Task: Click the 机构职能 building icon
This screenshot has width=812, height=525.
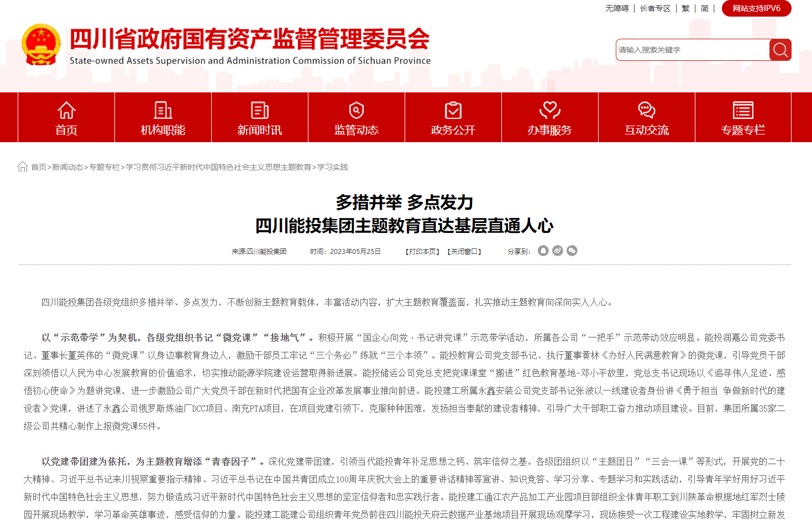Action: coord(163,110)
